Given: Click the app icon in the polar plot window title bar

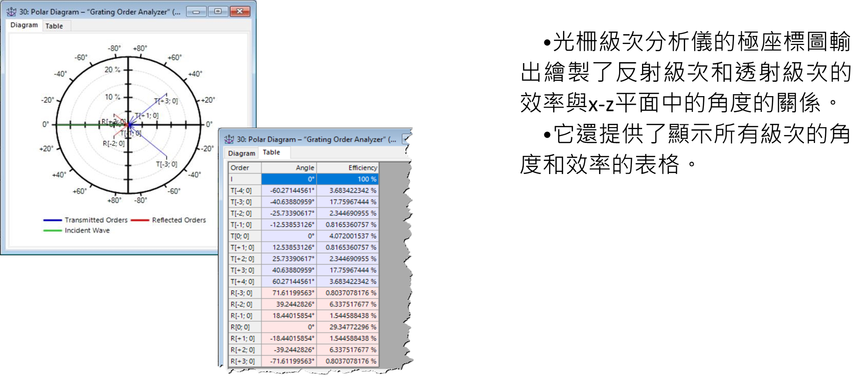Looking at the screenshot, I should point(11,11).
